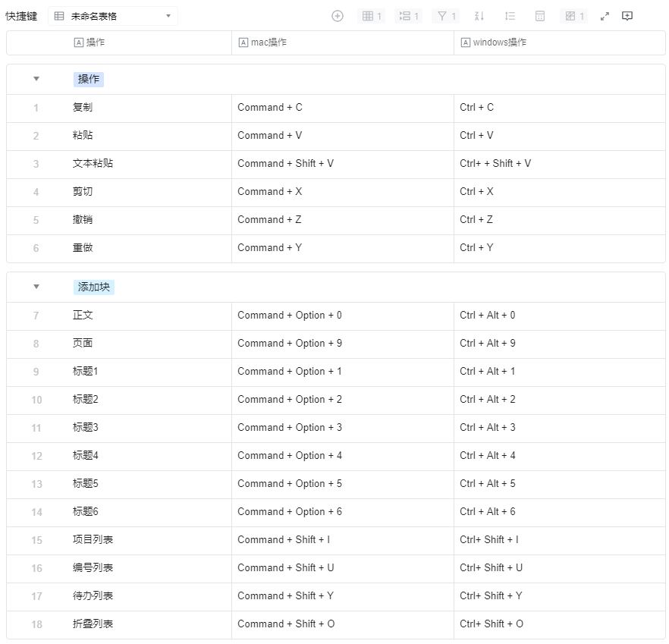Select the 操作 column header
Screen dimensions: 669x644
click(x=119, y=42)
